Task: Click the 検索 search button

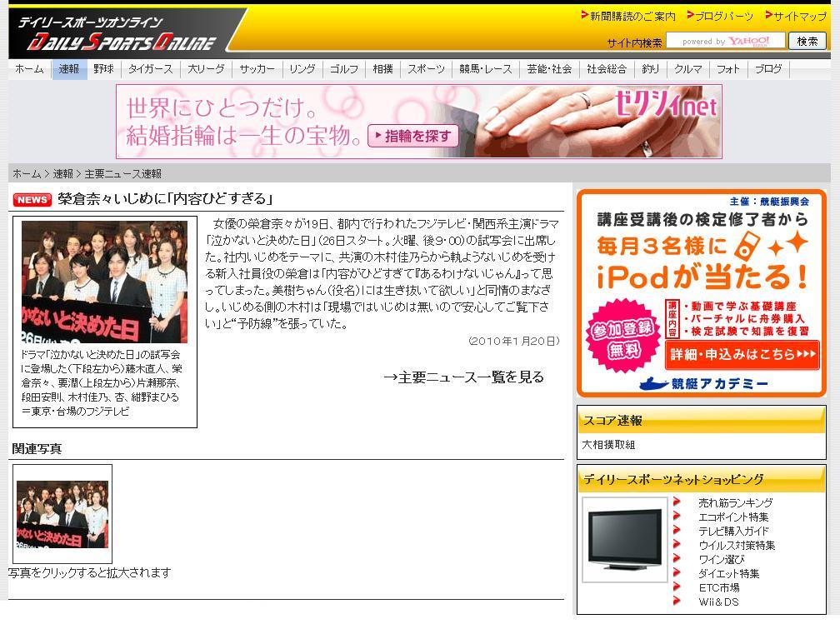Action: (x=807, y=42)
